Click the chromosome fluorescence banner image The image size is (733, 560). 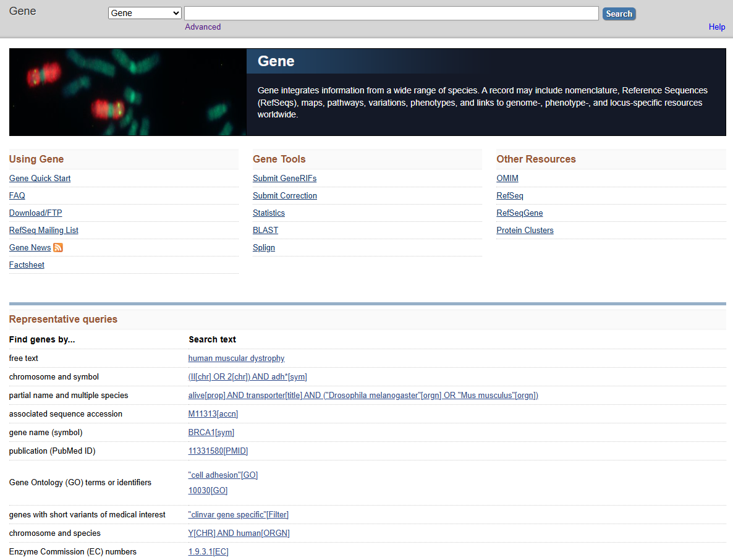[127, 92]
